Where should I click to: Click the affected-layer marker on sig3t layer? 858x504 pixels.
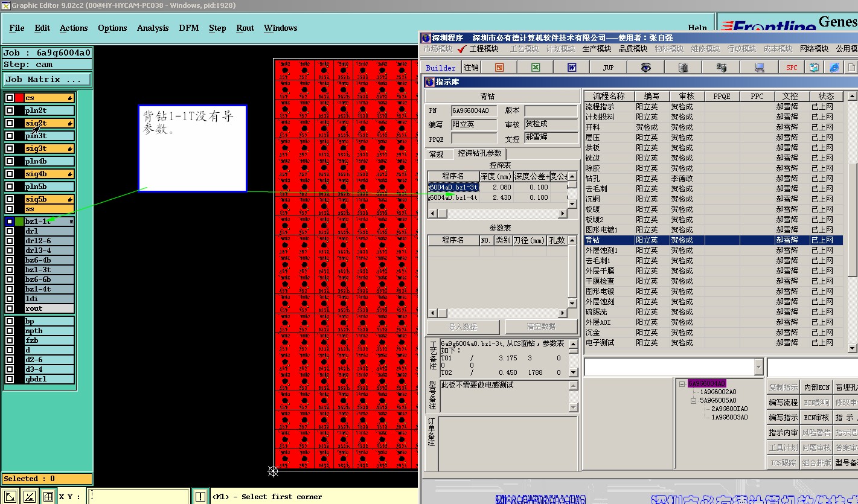[71, 148]
